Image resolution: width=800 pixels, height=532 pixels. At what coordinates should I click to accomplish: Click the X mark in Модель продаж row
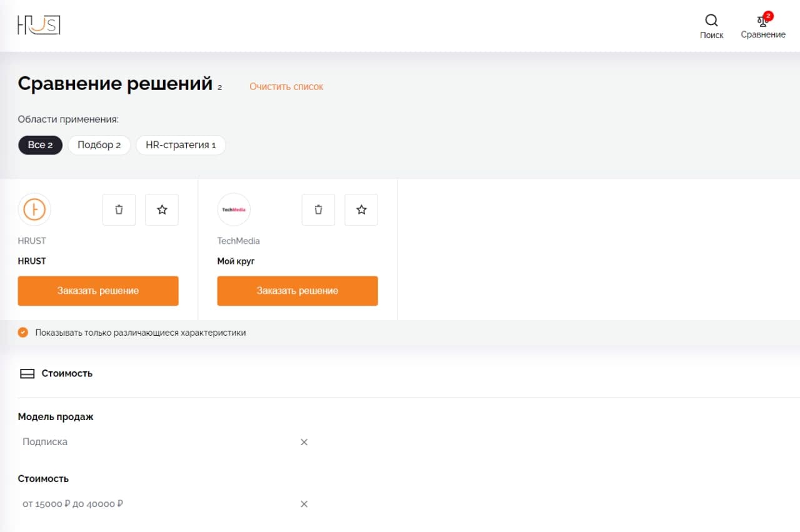click(304, 442)
